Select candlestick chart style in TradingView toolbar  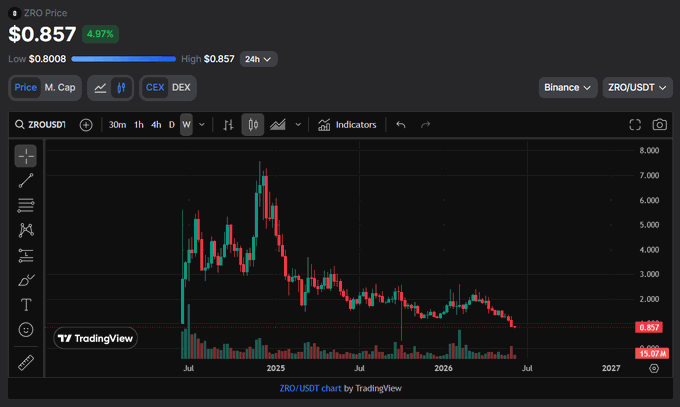pos(253,125)
